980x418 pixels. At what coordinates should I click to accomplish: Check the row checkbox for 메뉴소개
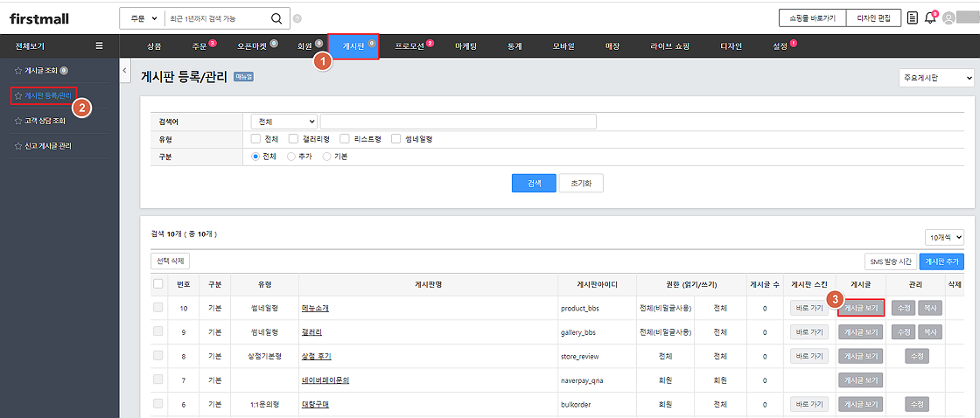pos(158,308)
